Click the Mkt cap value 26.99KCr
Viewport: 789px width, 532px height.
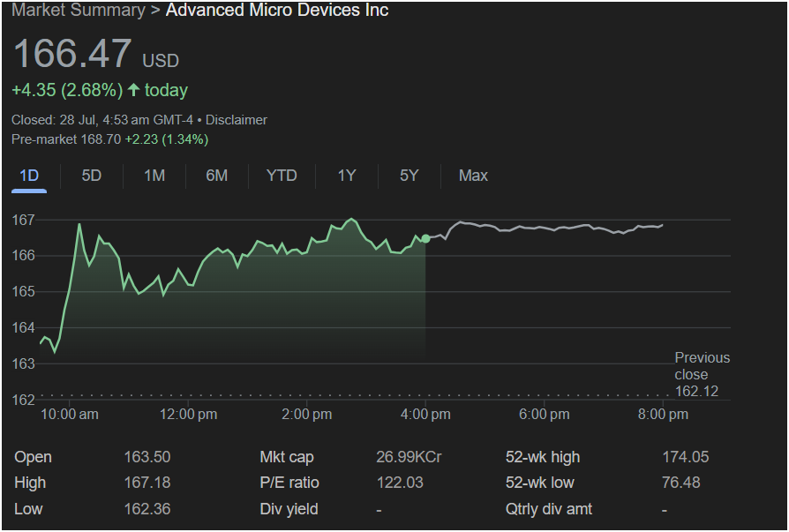[410, 457]
